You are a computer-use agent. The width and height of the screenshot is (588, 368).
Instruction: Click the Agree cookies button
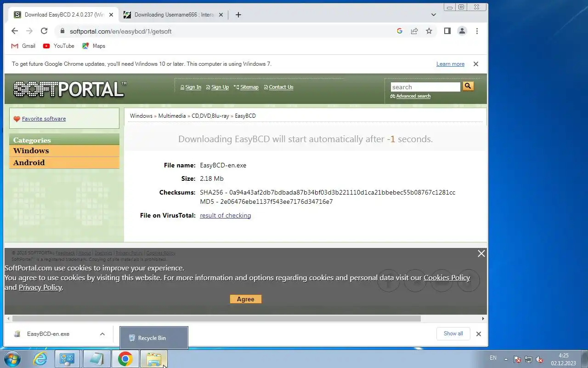[x=245, y=299]
